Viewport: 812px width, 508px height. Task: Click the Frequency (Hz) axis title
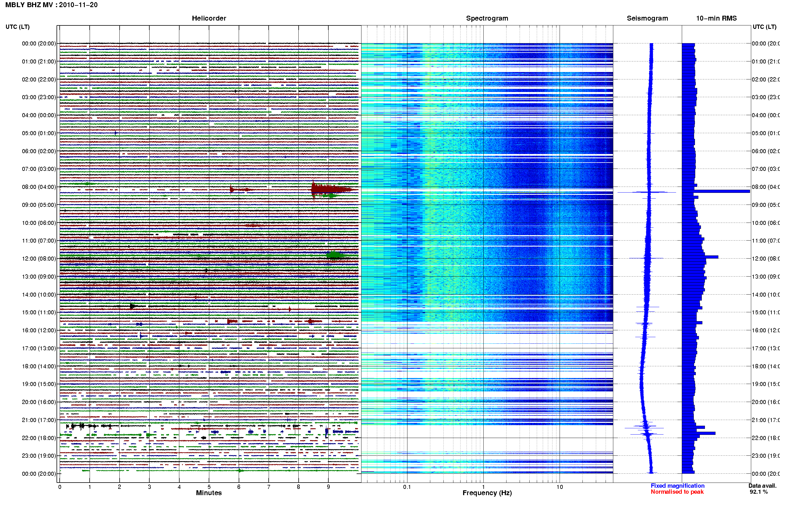(487, 493)
